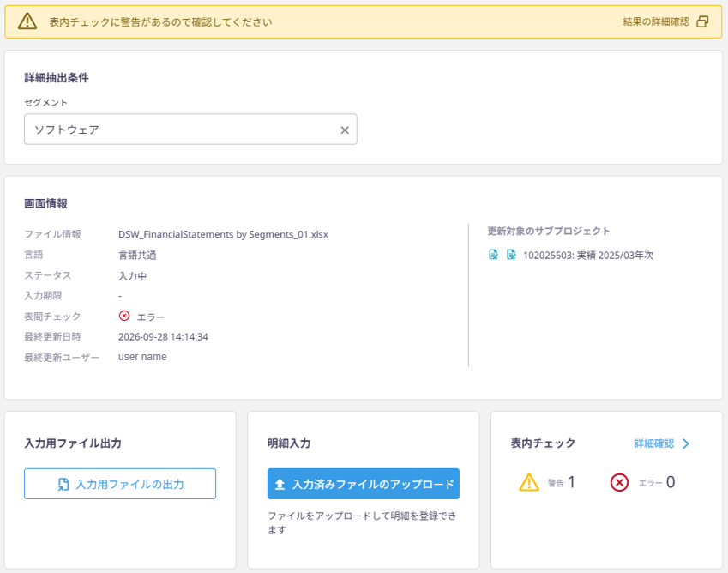The width and height of the screenshot is (728, 573).
Task: Click the 画面情報 heading
Action: (x=45, y=203)
